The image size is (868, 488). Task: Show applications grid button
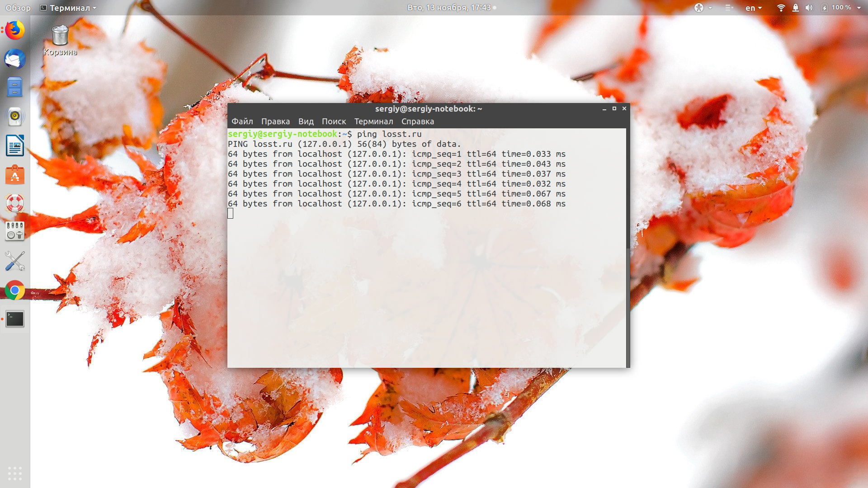(x=15, y=473)
